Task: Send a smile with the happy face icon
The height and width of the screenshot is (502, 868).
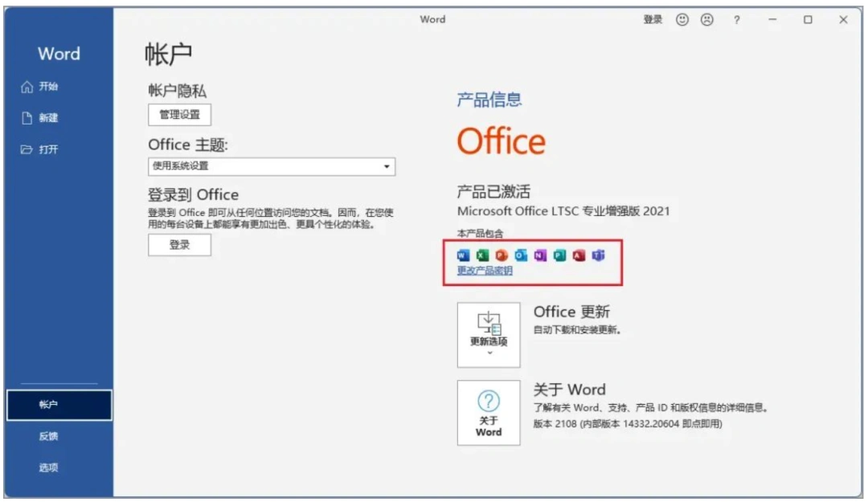Action: click(682, 20)
